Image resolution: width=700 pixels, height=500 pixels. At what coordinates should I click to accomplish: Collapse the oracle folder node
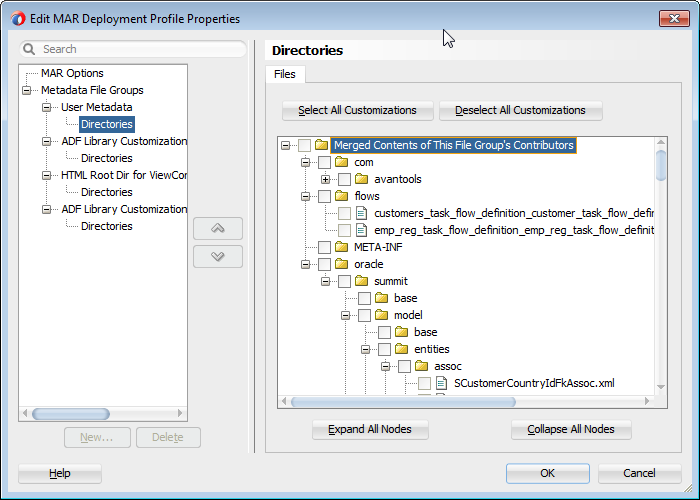coord(305,264)
